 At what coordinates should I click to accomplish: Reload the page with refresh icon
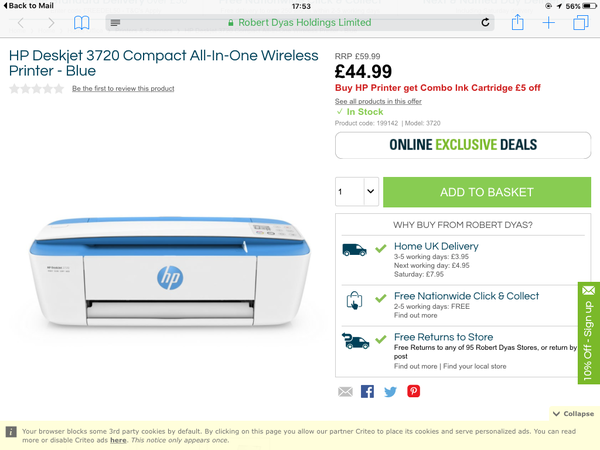click(x=485, y=23)
